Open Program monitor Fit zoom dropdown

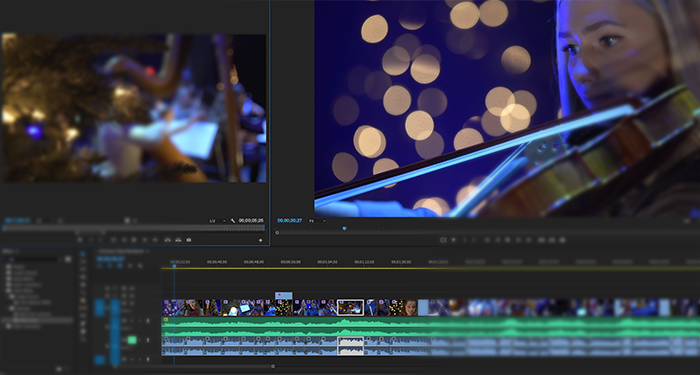coord(318,221)
